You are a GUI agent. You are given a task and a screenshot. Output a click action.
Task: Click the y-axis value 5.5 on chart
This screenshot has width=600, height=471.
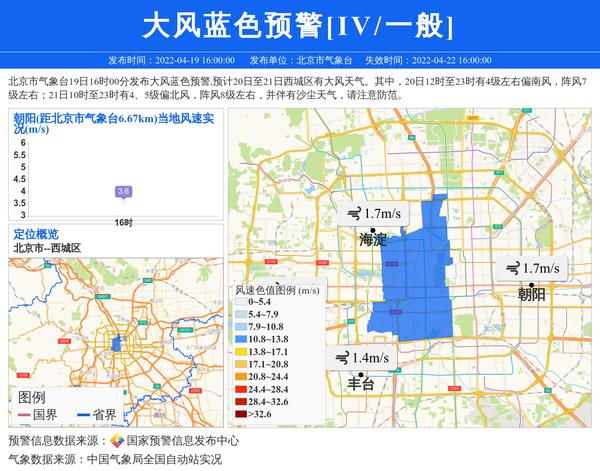(20, 155)
